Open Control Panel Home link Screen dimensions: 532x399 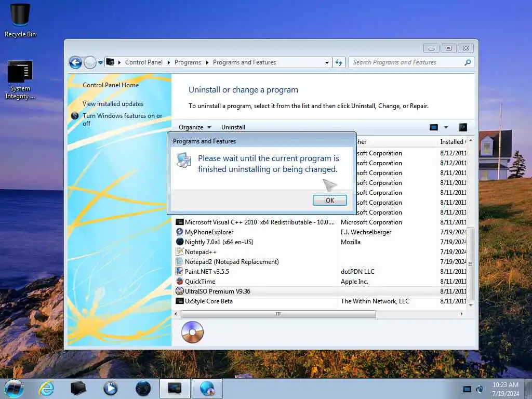(x=111, y=85)
